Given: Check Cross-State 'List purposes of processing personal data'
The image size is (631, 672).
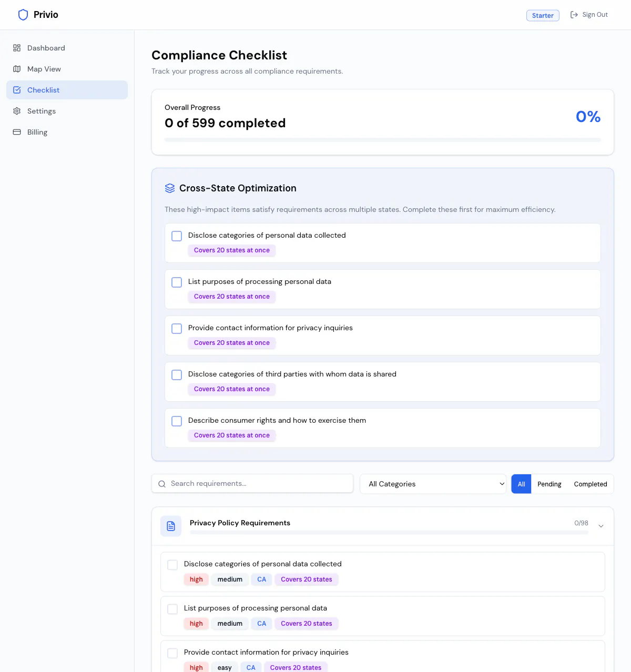Looking at the screenshot, I should click(177, 282).
